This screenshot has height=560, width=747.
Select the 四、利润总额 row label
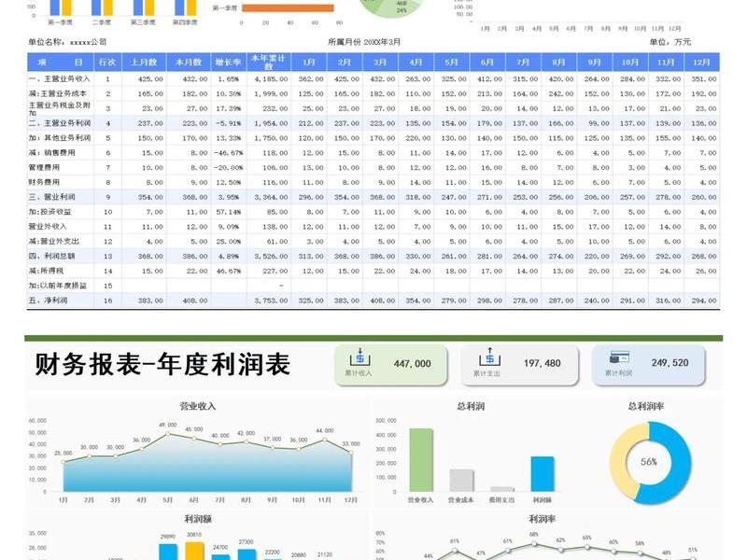coord(51,256)
